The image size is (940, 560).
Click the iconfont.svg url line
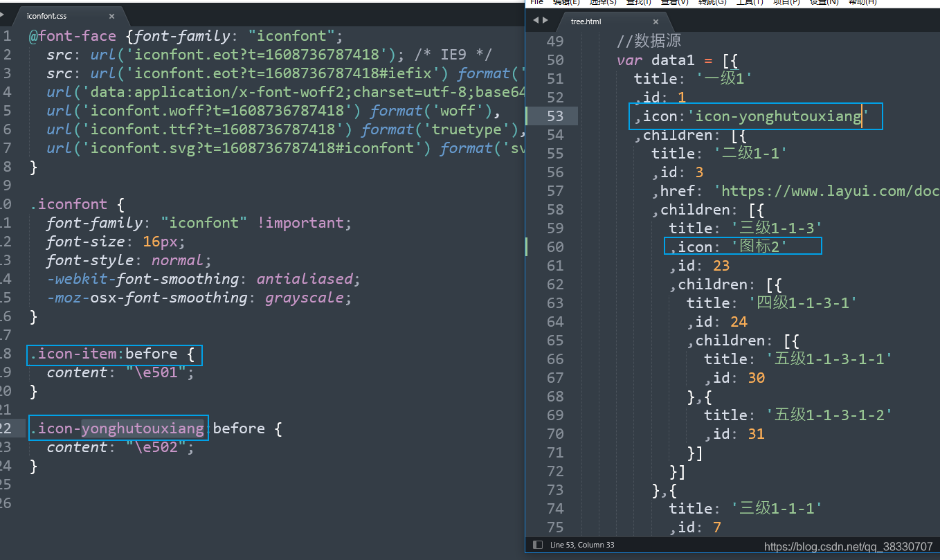pos(287,148)
